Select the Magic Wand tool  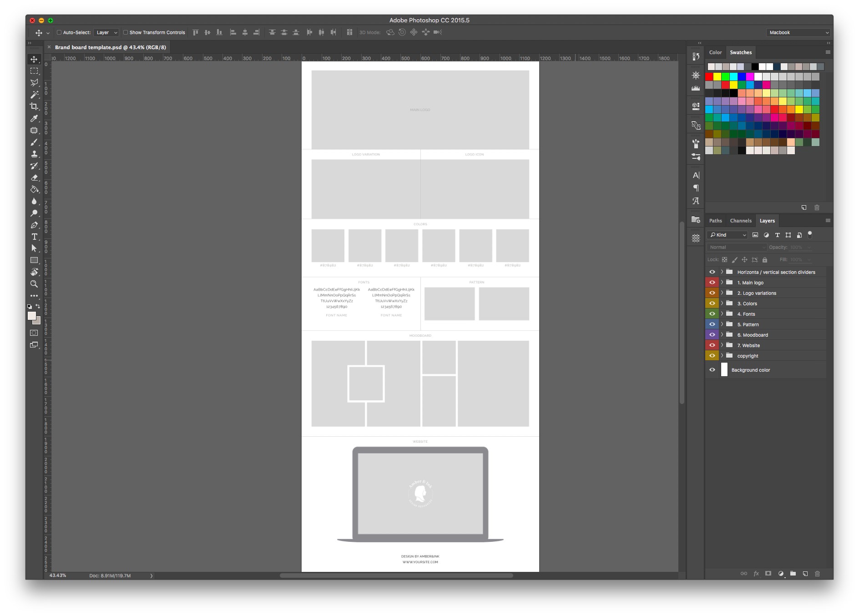(x=34, y=95)
